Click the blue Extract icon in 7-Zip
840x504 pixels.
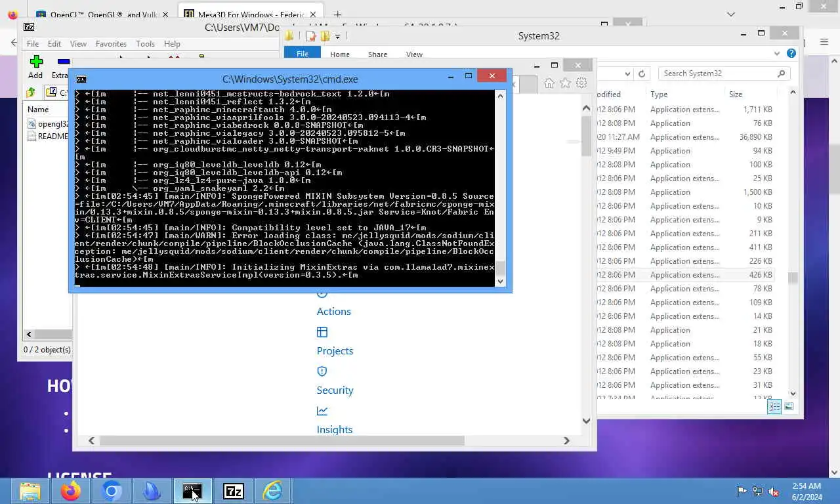62,62
